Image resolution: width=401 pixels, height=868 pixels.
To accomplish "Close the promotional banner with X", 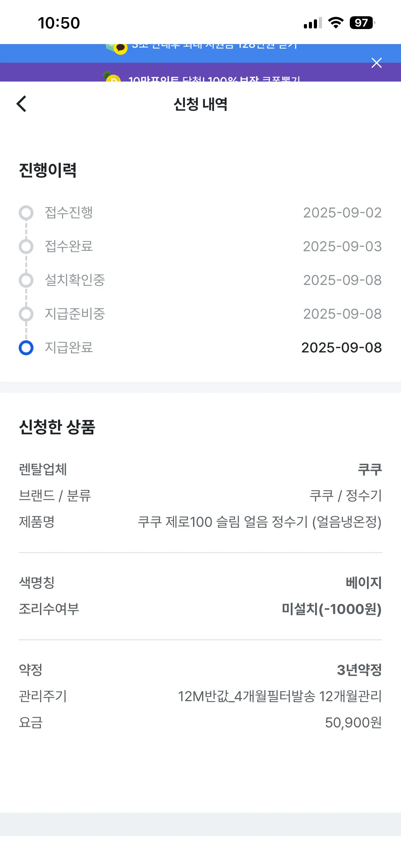I will point(376,63).
